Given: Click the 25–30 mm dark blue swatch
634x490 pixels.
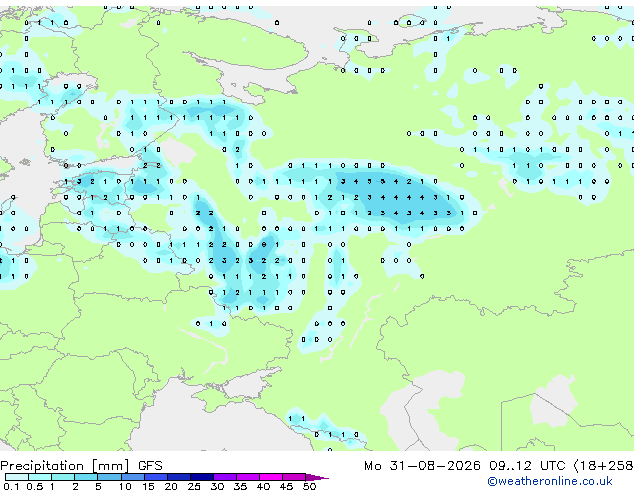Looking at the screenshot, I should [201, 477].
